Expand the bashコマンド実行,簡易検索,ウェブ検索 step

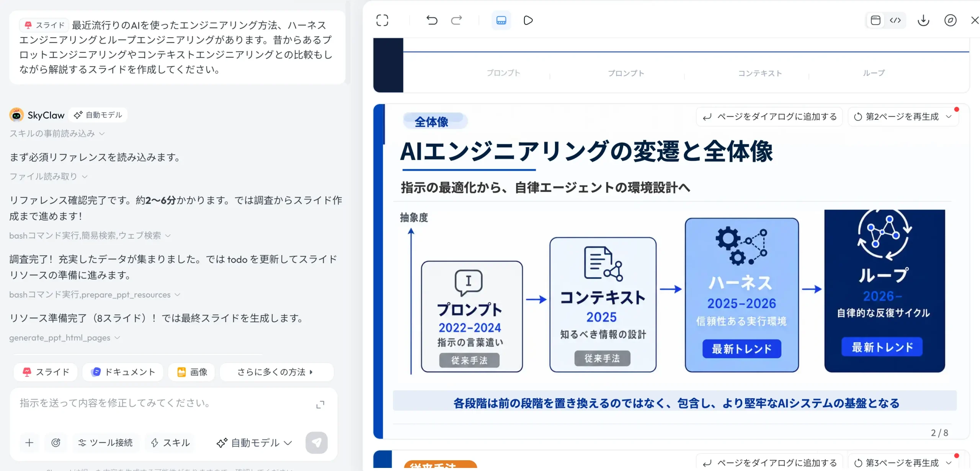tap(90, 235)
